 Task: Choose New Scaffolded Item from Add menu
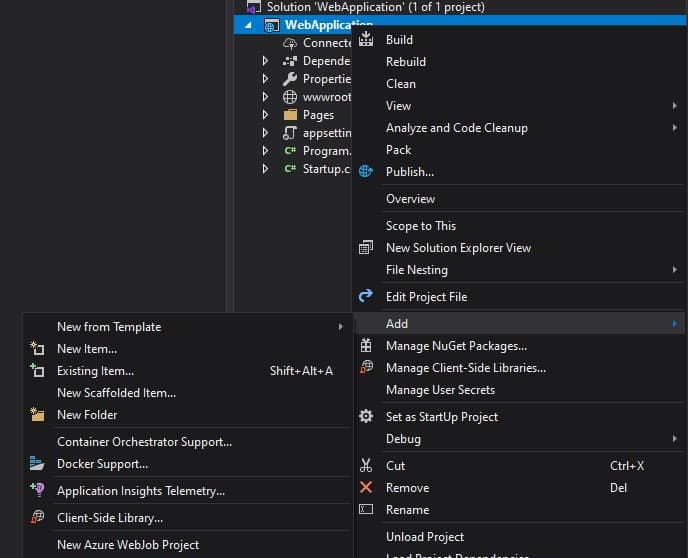116,393
